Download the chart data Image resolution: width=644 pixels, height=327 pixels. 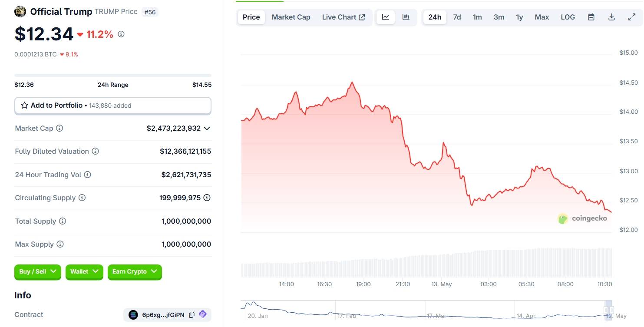point(611,17)
